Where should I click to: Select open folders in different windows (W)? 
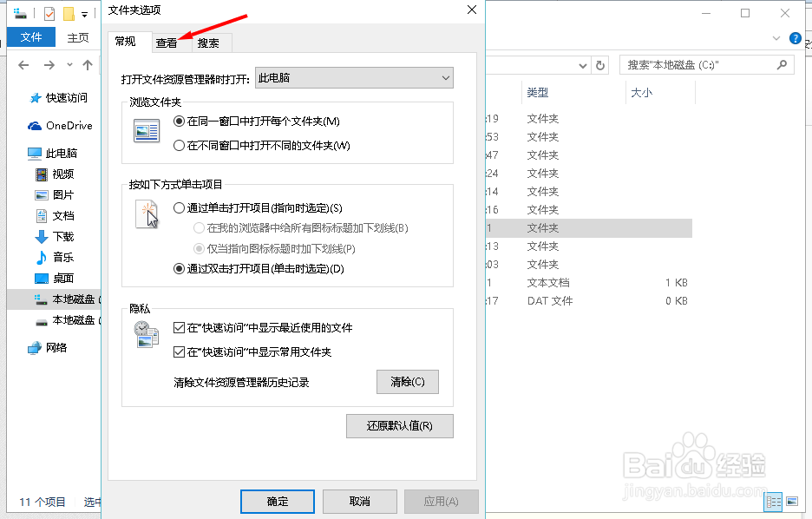[x=262, y=146]
